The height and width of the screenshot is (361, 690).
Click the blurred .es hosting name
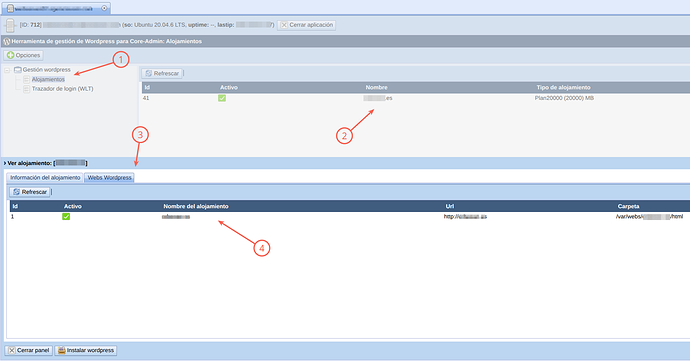(x=378, y=98)
